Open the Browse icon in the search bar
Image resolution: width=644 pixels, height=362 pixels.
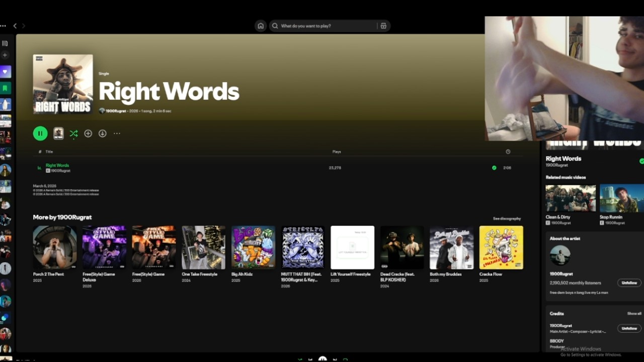[x=383, y=26]
